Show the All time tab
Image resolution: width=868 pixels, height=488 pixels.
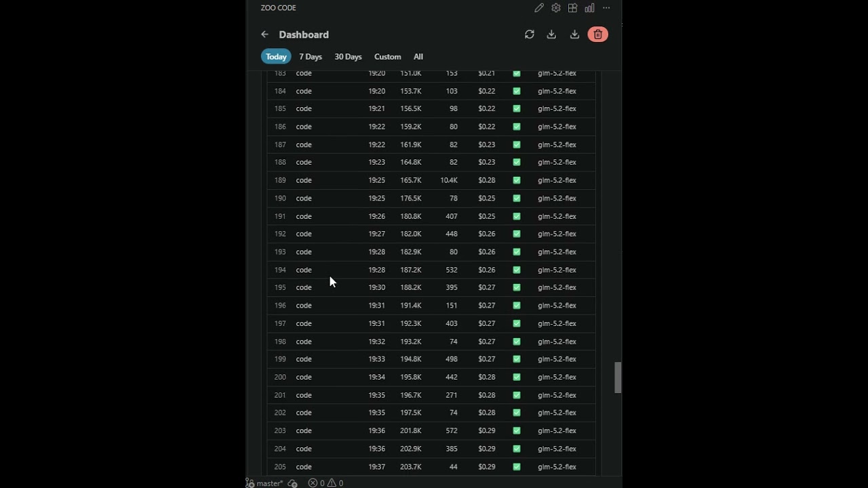click(x=418, y=57)
